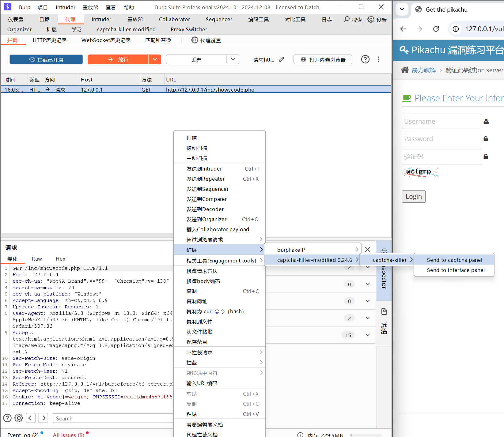
Task: Open the Collaborator tab
Action: (x=174, y=19)
